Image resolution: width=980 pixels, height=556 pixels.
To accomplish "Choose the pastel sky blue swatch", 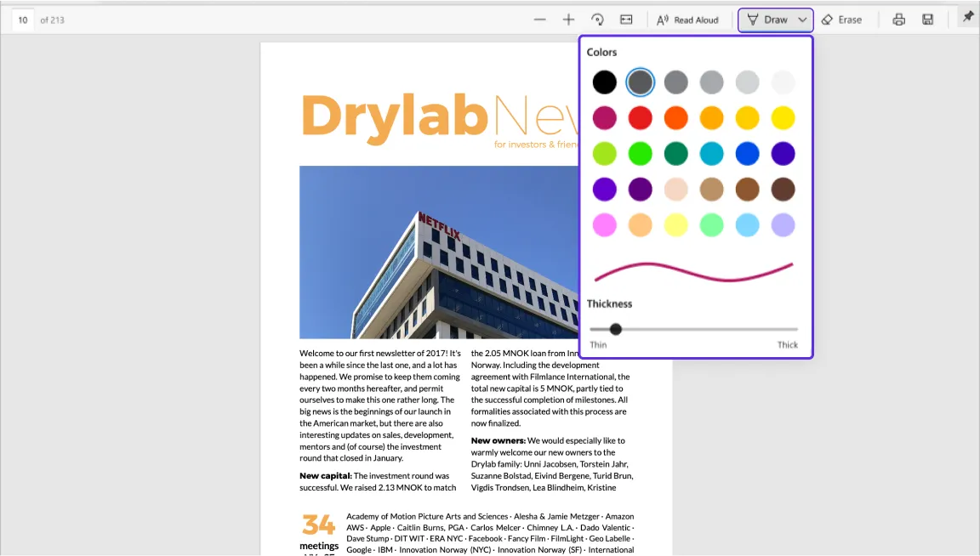I will pyautogui.click(x=747, y=225).
